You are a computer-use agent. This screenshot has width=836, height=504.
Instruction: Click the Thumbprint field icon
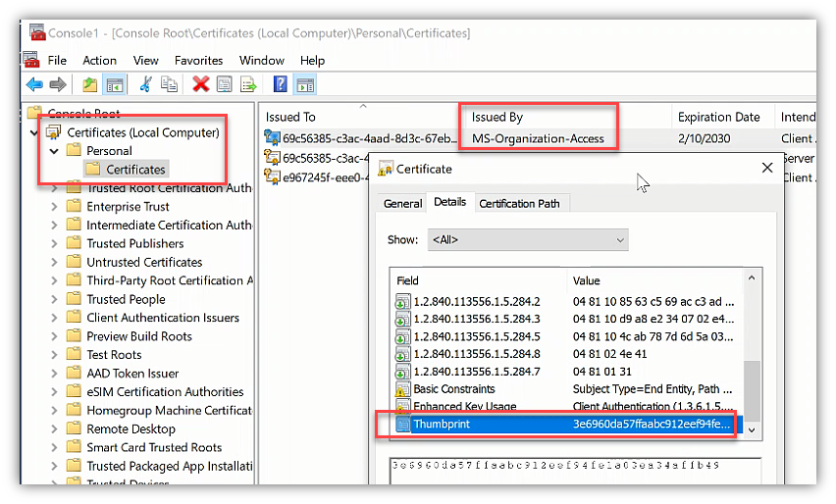pyautogui.click(x=403, y=424)
